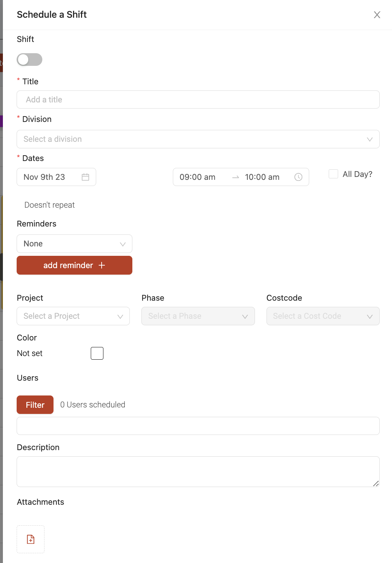This screenshot has height=563, width=392.
Task: Open the Select a Project dropdown
Action: [x=73, y=316]
